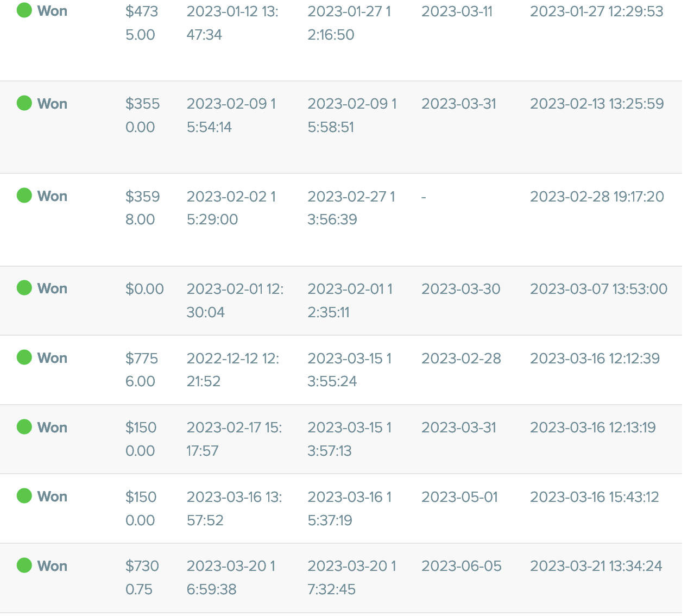Select the green status dot for the $3598.00 deal

click(24, 195)
